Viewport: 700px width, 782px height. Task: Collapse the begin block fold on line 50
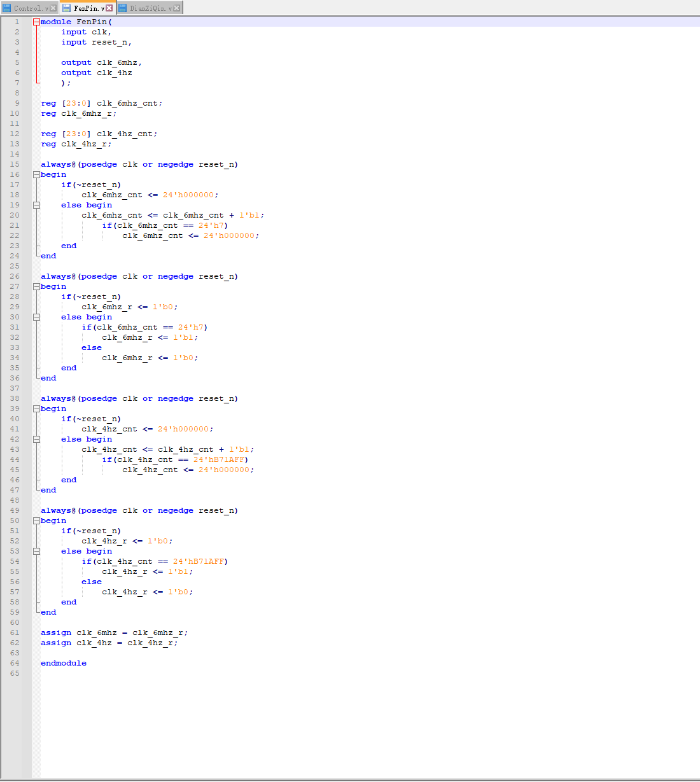[x=36, y=520]
